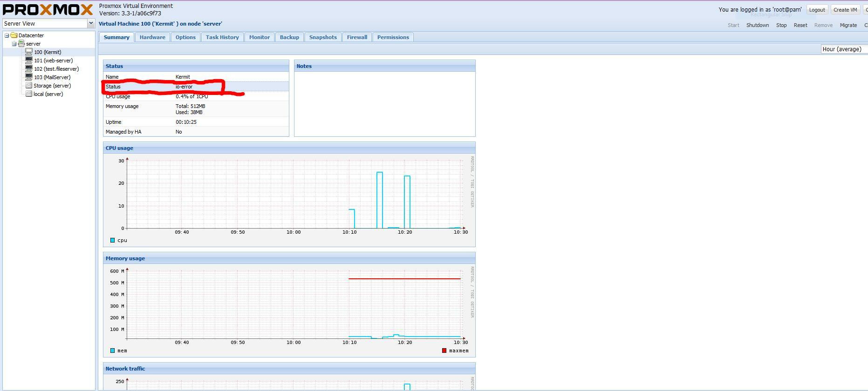Click the Shutdown button
The height and width of the screenshot is (391, 868).
point(758,25)
